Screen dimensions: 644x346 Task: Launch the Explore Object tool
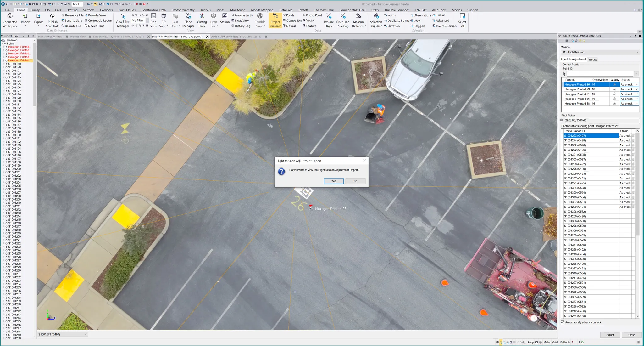[329, 20]
